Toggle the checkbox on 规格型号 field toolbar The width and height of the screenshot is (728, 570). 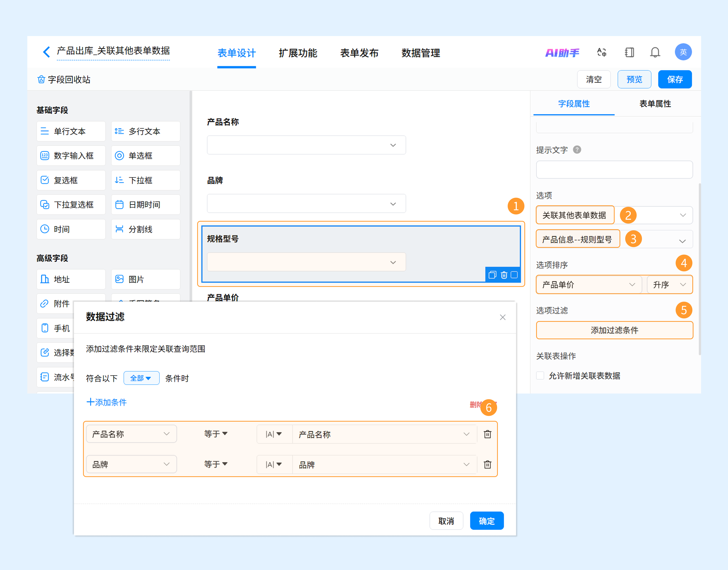514,275
